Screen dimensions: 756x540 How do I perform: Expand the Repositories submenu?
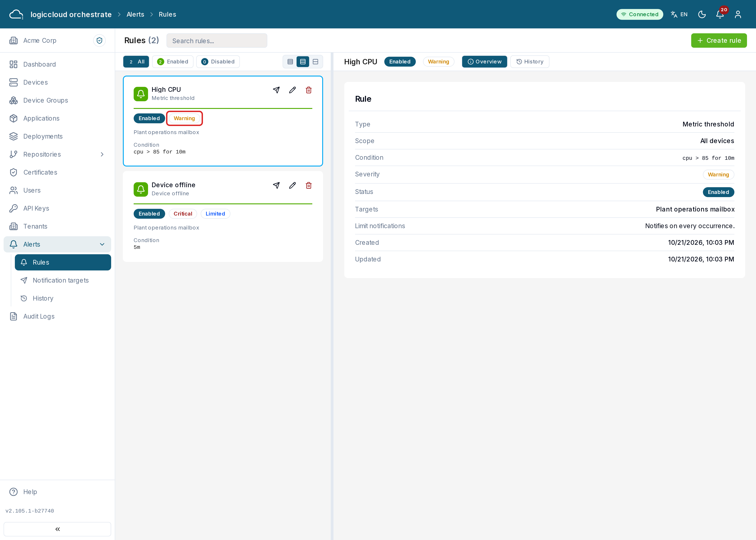pyautogui.click(x=102, y=154)
